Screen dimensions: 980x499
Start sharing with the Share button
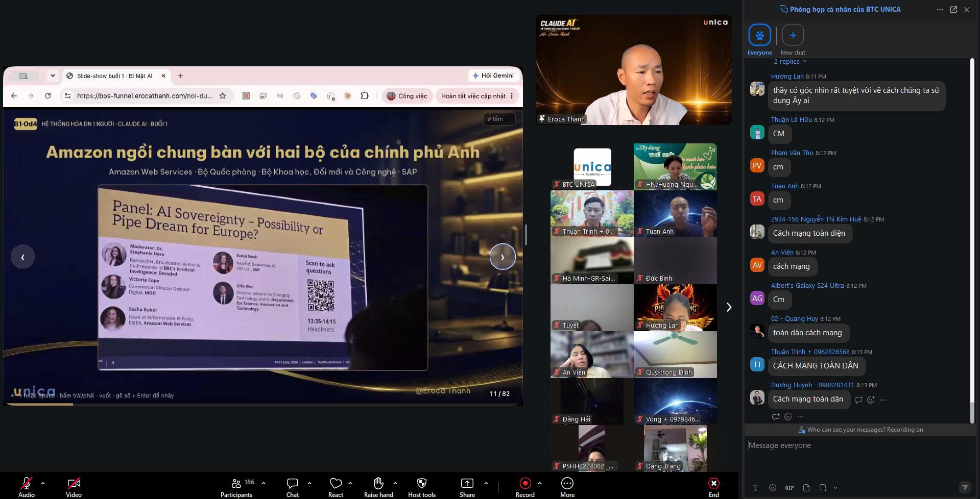click(467, 487)
